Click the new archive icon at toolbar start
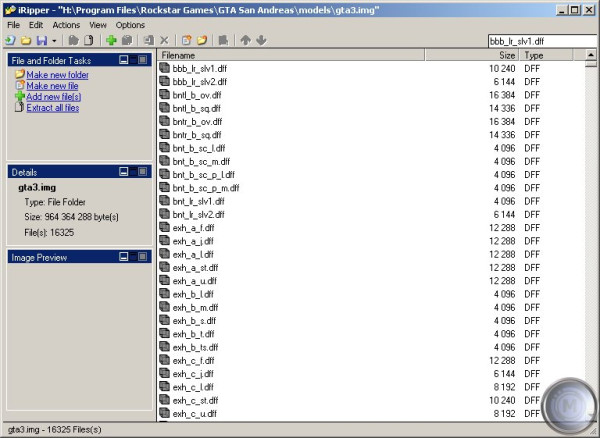 (x=9, y=40)
